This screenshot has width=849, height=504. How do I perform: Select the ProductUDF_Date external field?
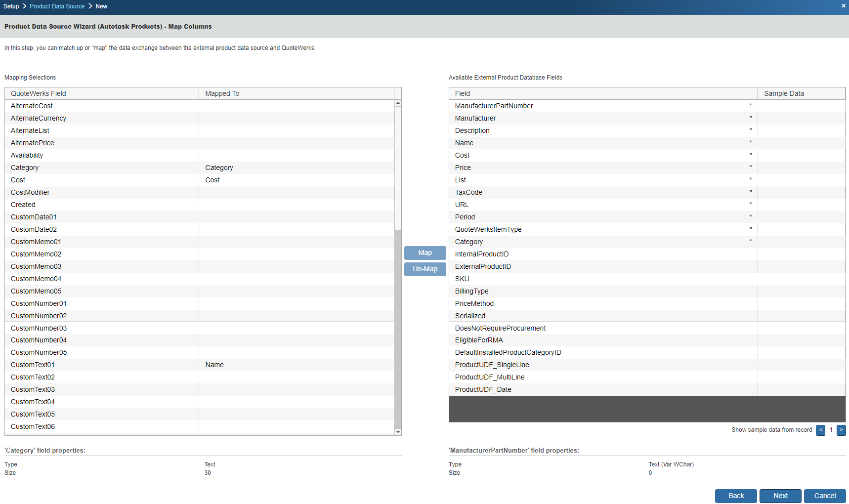point(483,389)
